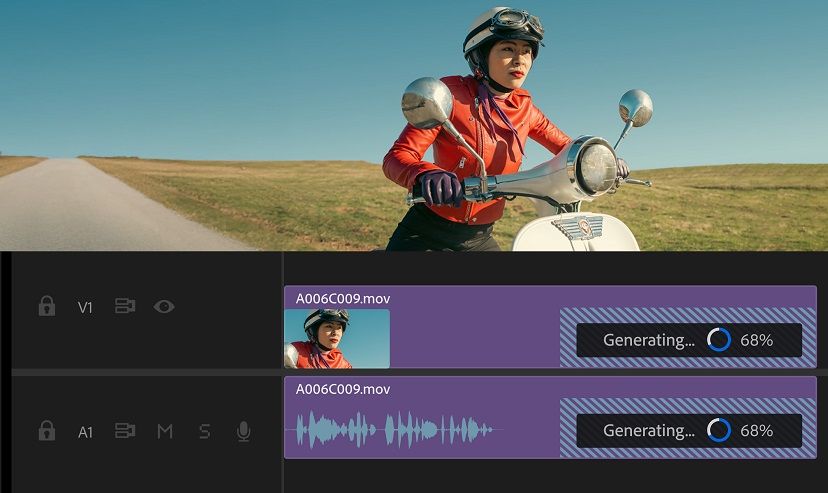Screen dimensions: 828x493
Task: Click the V1 track target label
Action: [x=85, y=308]
